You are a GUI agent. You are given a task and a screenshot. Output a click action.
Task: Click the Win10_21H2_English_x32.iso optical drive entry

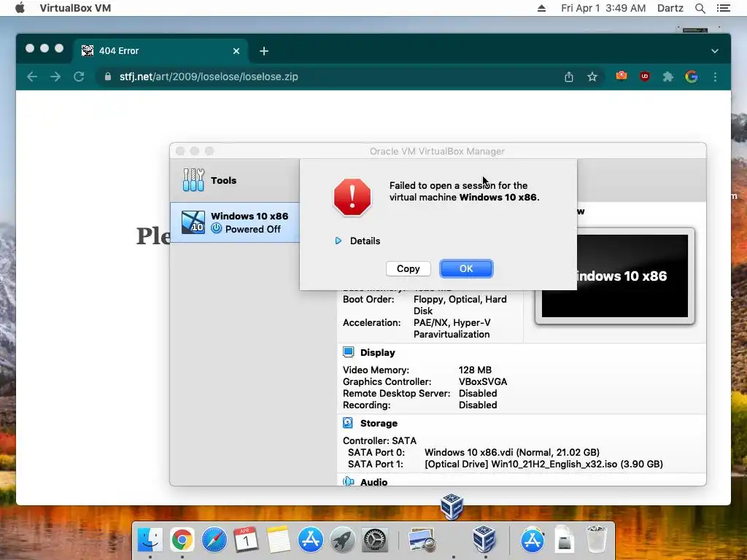click(543, 464)
